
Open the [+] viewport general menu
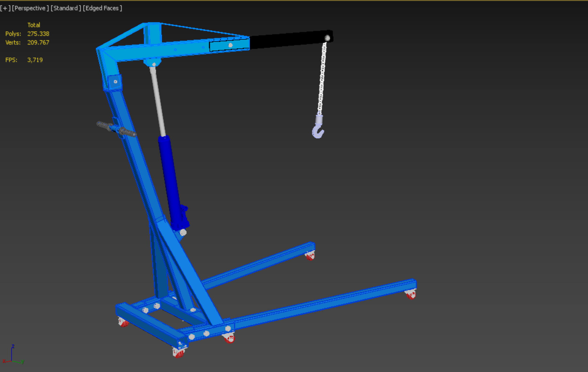click(x=5, y=8)
